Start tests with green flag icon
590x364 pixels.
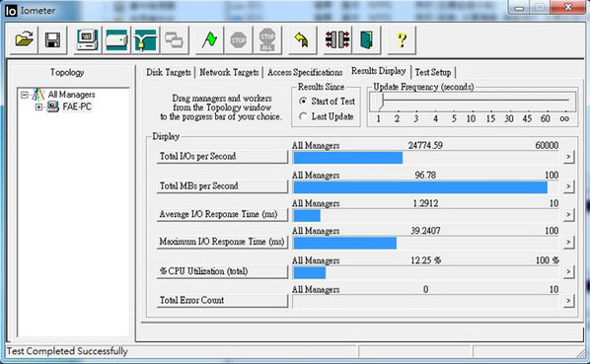click(x=209, y=39)
